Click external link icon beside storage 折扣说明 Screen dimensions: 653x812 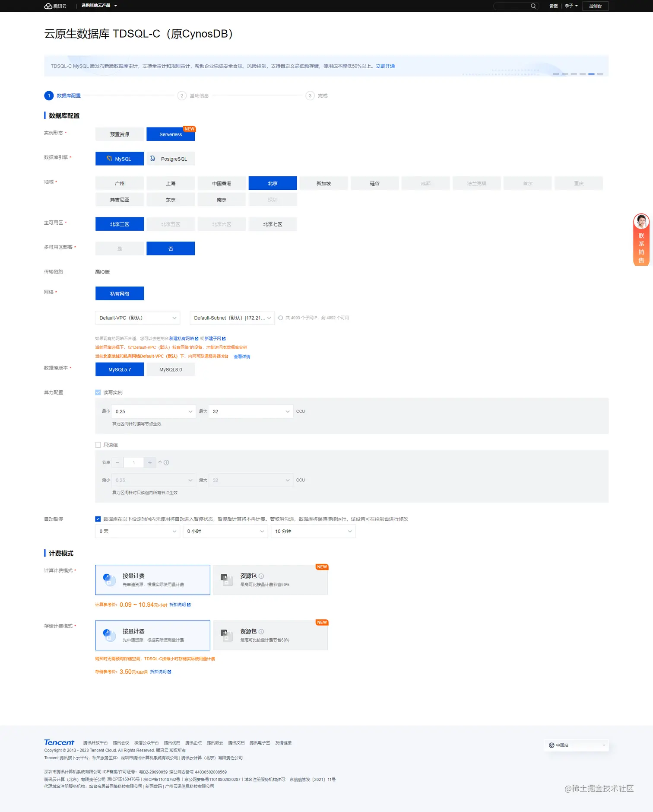169,672
